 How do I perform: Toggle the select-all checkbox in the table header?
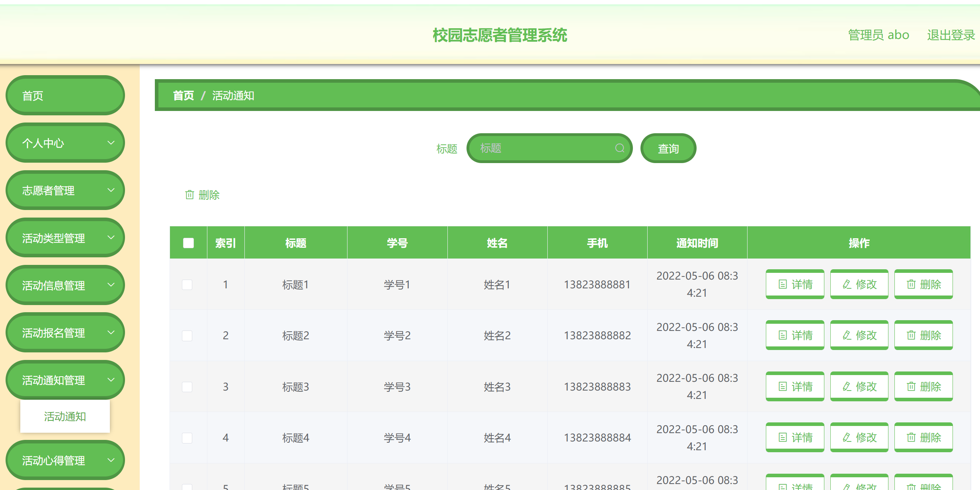click(188, 242)
